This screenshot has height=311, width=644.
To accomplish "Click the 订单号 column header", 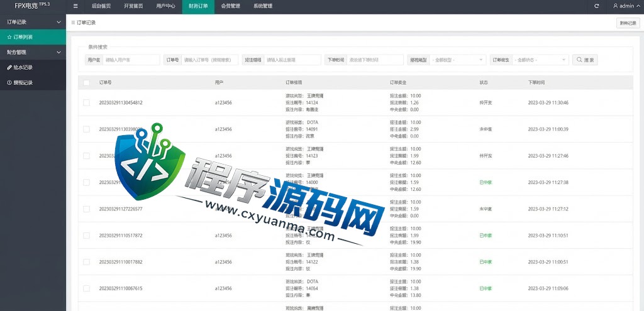I will coord(105,82).
